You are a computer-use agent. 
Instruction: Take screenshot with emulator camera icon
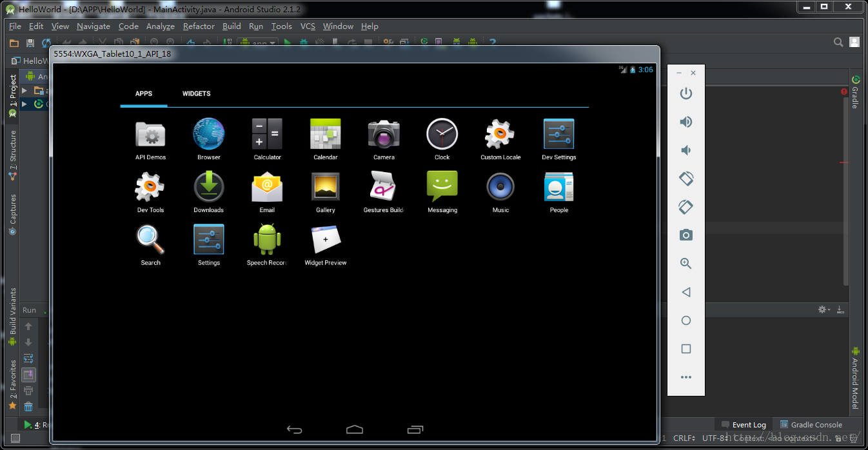click(686, 235)
